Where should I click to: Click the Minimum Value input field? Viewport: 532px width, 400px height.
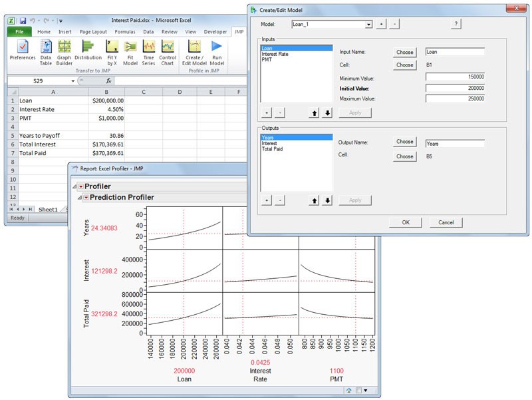(455, 77)
